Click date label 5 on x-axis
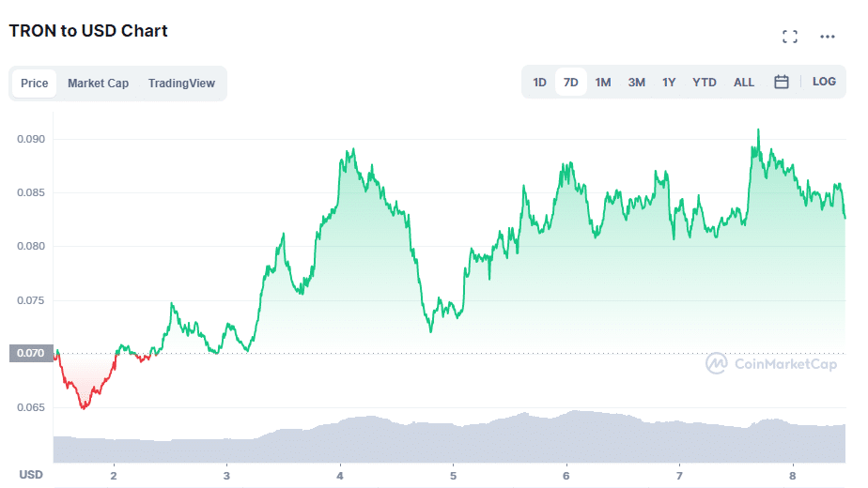868x488 pixels. click(453, 476)
